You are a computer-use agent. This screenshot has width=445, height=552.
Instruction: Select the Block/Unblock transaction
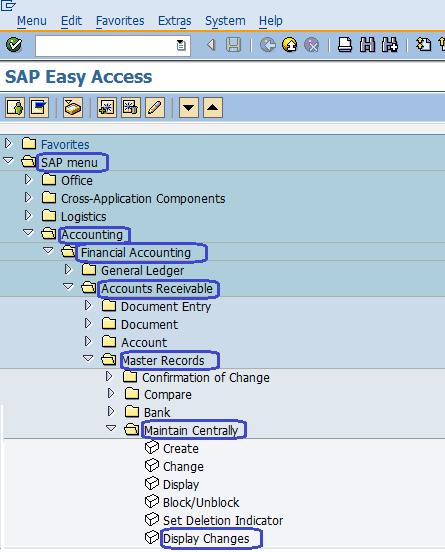click(201, 502)
